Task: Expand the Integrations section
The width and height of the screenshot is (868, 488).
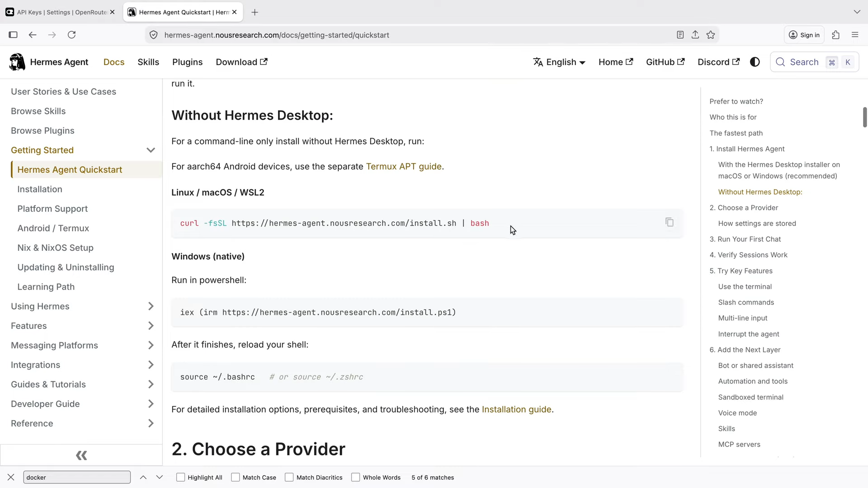Action: click(x=151, y=365)
